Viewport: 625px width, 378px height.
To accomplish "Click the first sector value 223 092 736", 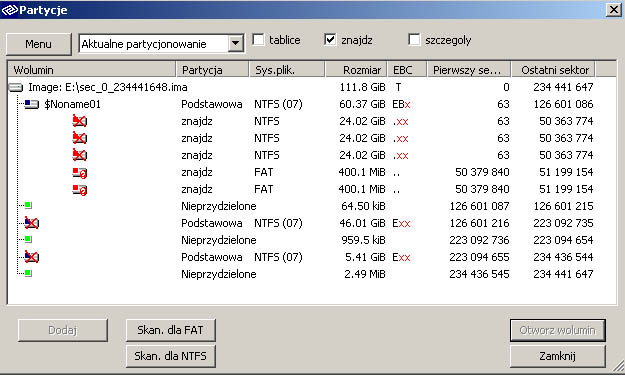I will pyautogui.click(x=480, y=240).
